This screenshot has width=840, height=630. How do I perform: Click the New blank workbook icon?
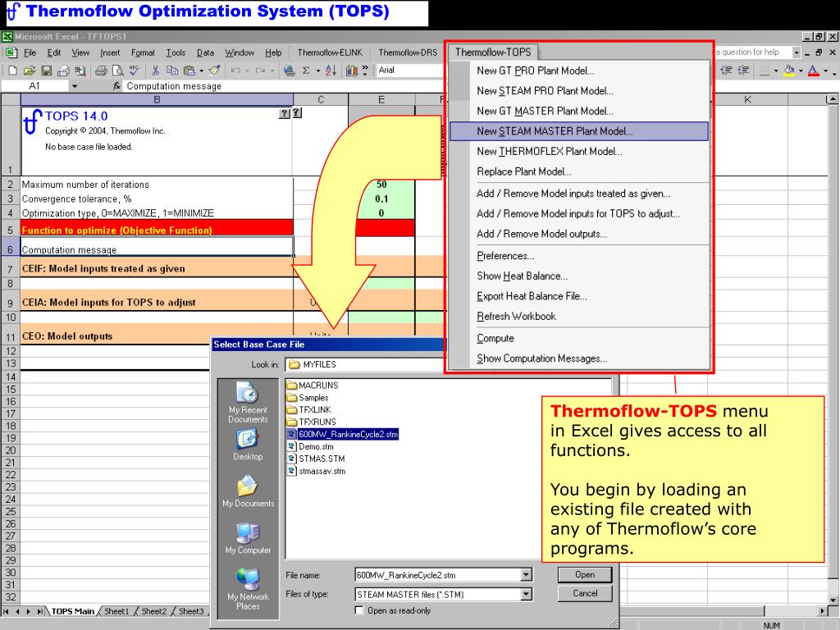pos(13,71)
